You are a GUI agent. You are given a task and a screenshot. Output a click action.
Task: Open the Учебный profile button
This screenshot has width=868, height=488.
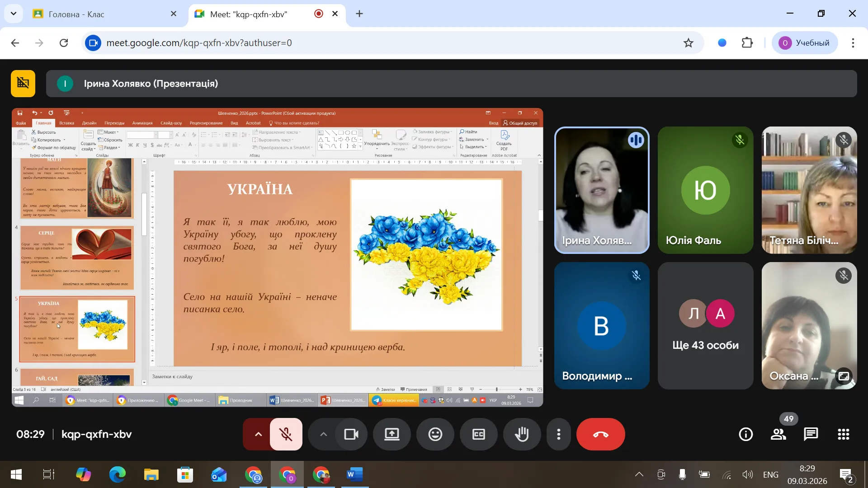pos(804,43)
